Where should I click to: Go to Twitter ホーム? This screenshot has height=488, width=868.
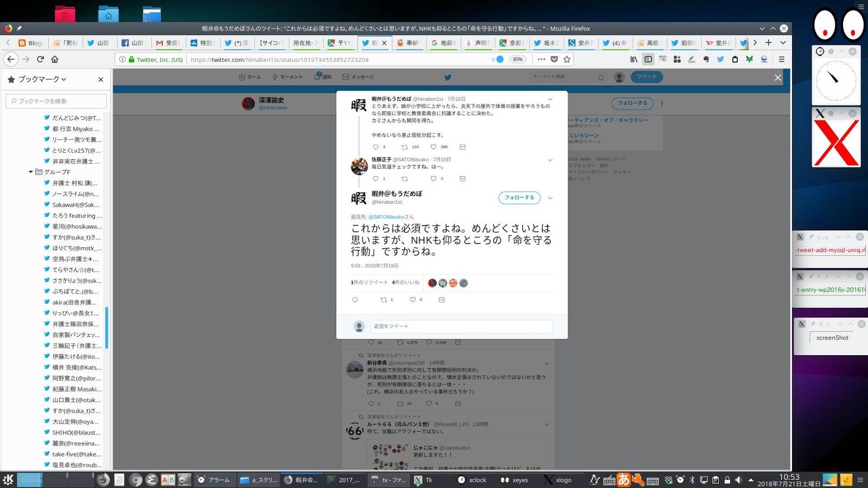250,77
